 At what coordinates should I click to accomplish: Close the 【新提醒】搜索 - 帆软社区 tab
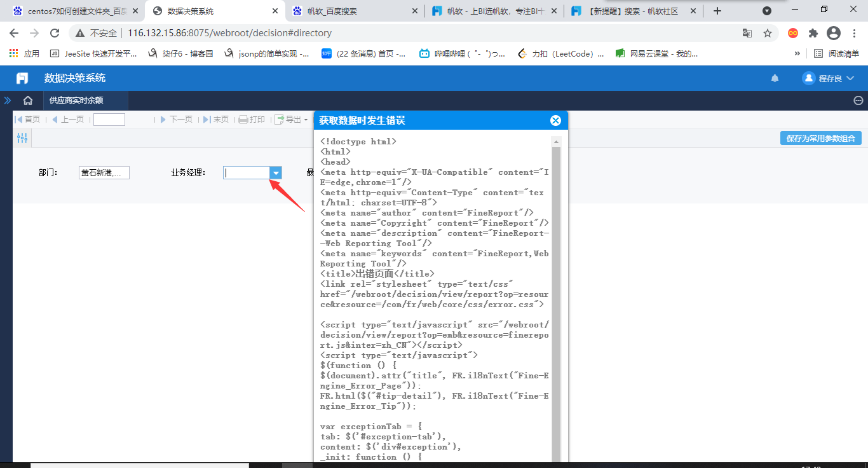pos(693,11)
